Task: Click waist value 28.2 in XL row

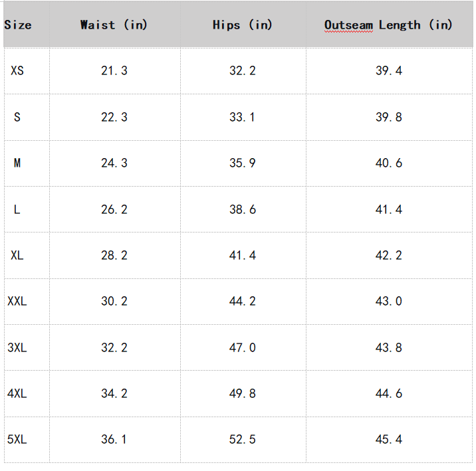Action: point(114,255)
